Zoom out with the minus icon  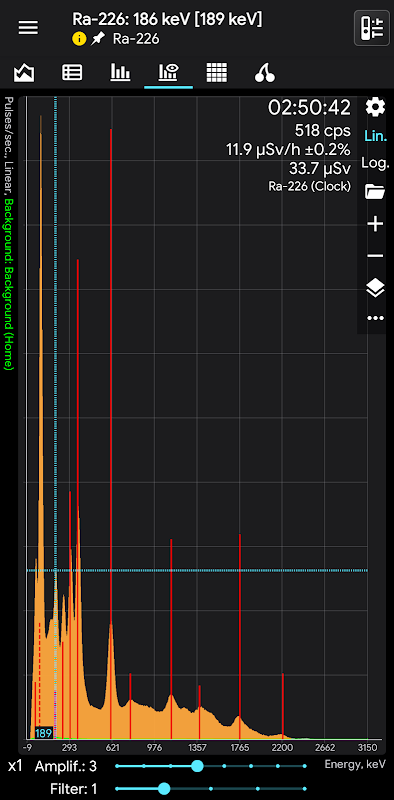click(x=375, y=255)
